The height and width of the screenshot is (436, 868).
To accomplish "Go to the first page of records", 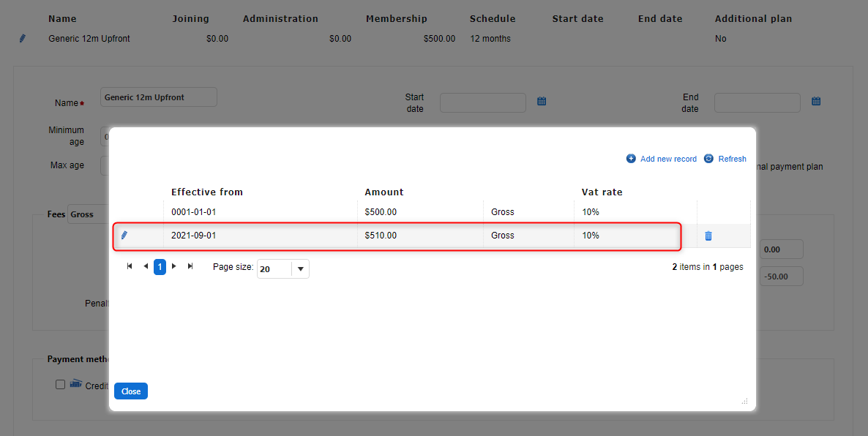I will [x=130, y=267].
